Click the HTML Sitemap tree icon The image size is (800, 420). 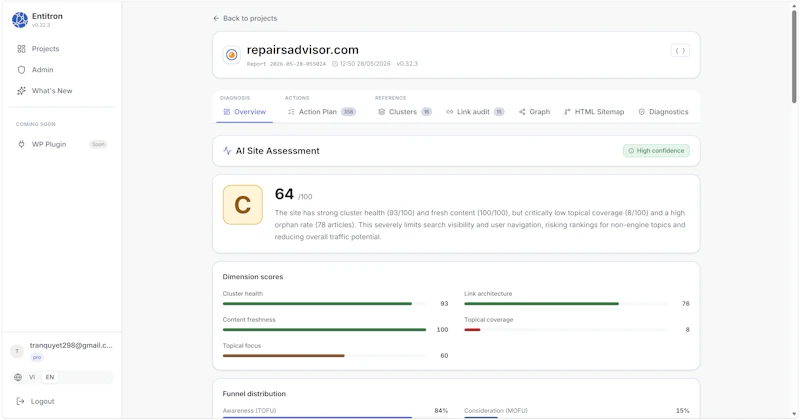[x=567, y=112]
